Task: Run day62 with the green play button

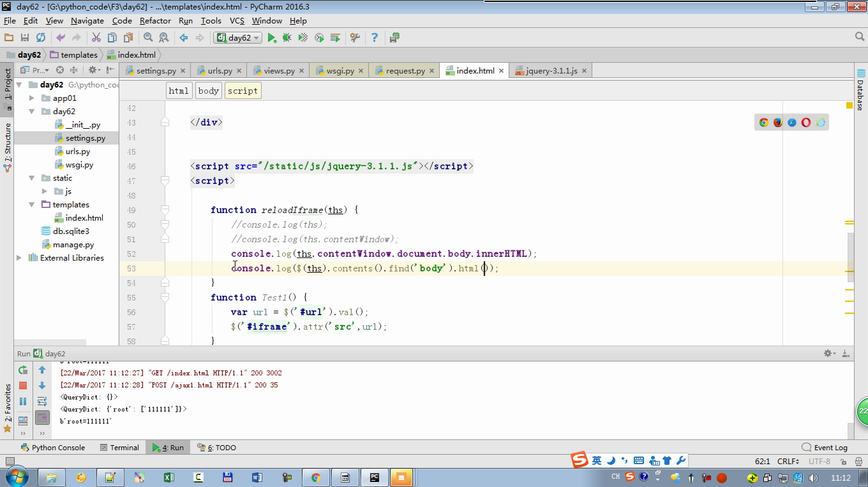Action: tap(272, 38)
